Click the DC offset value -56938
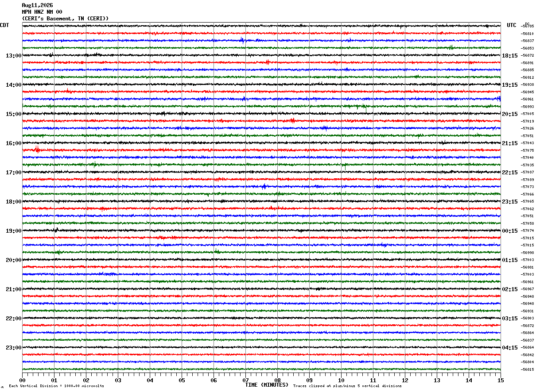 (528, 85)
